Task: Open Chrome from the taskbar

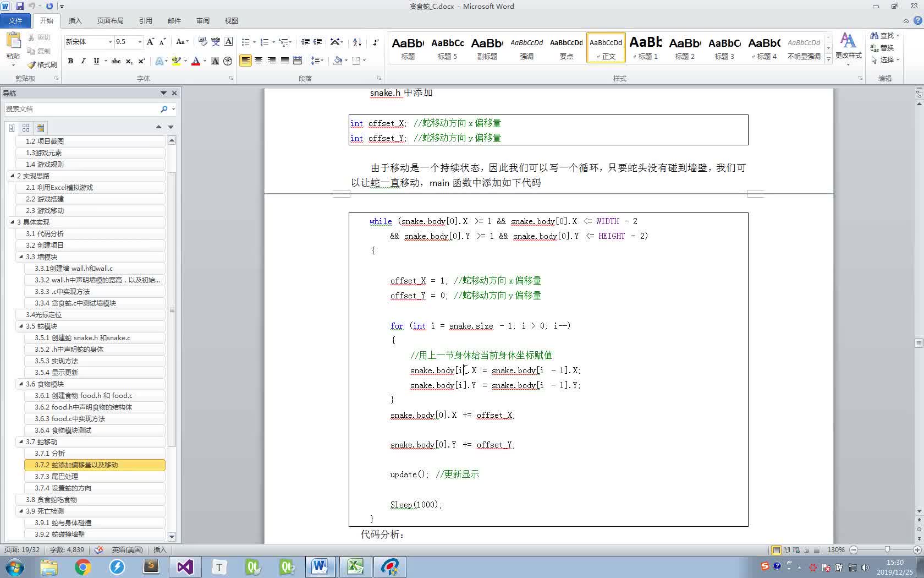Action: pyautogui.click(x=82, y=566)
